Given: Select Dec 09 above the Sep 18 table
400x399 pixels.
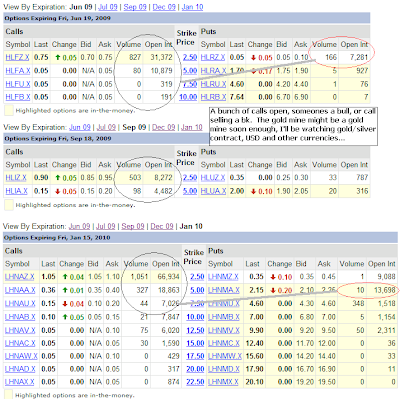Looking at the screenshot, I should 163,127.
